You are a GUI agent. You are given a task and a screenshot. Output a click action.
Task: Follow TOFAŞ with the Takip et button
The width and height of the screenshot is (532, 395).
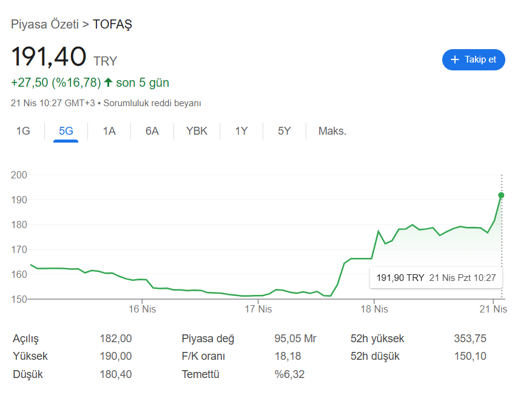[x=473, y=59]
